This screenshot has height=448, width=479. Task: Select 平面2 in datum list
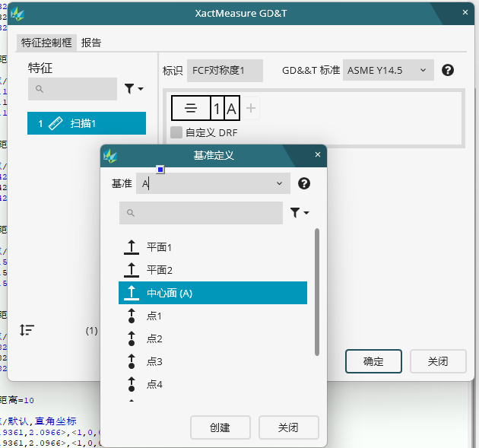pos(213,270)
